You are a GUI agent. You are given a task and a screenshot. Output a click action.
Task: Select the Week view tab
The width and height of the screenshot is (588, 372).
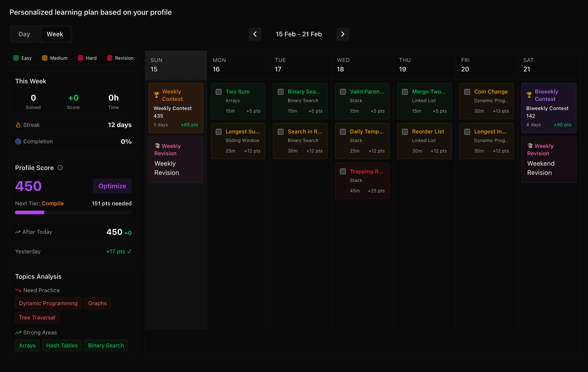(x=55, y=34)
